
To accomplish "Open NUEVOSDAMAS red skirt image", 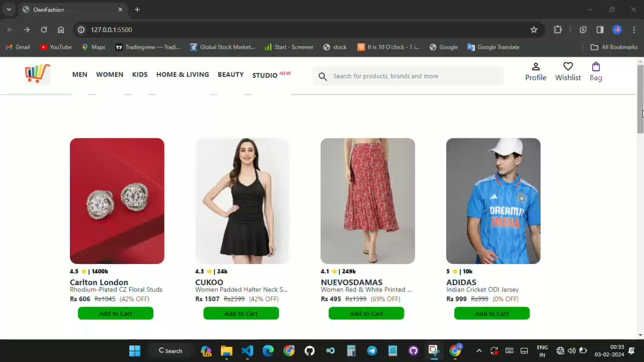I will tap(368, 201).
